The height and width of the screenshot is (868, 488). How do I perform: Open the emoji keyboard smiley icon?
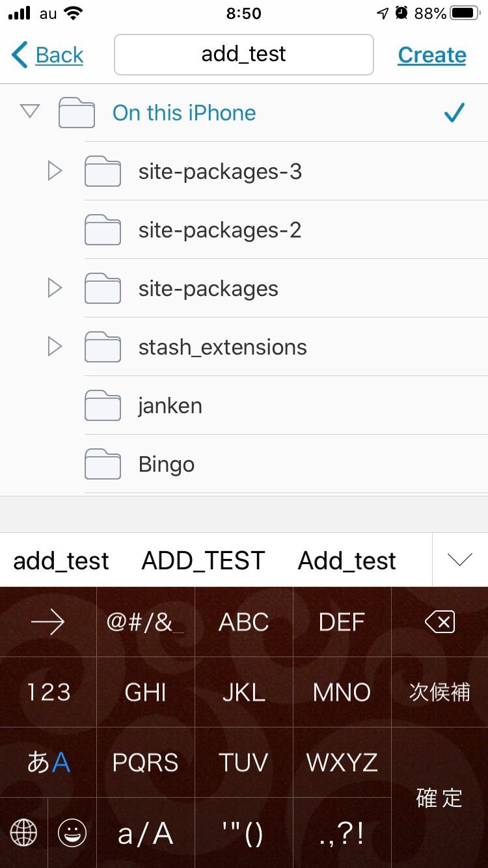point(72,832)
